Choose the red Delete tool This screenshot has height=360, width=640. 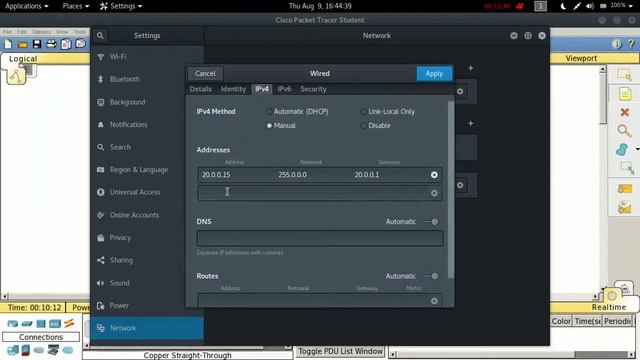tap(624, 112)
